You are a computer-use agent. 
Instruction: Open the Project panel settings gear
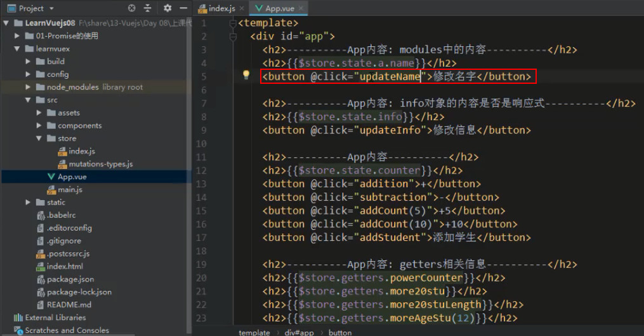pyautogui.click(x=167, y=8)
